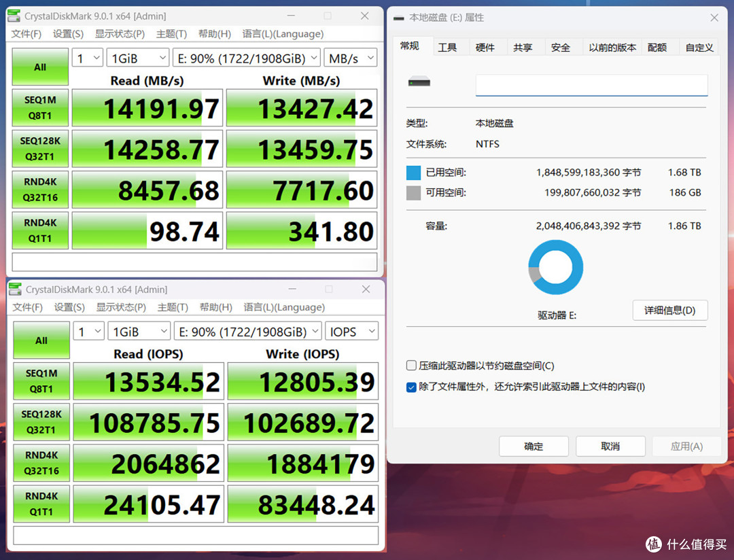Open 设置(S) menu in bottom CrystalDiskMark window

pos(69,307)
